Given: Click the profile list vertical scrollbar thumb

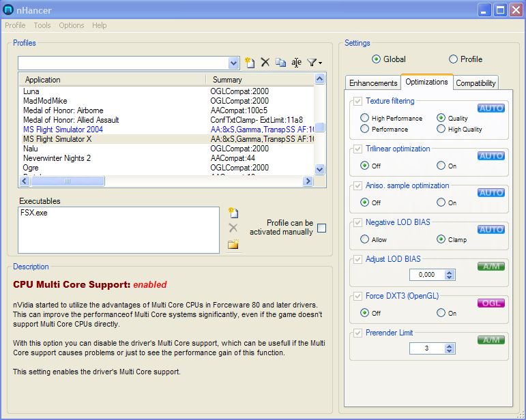Looking at the screenshot, I should [320, 127].
